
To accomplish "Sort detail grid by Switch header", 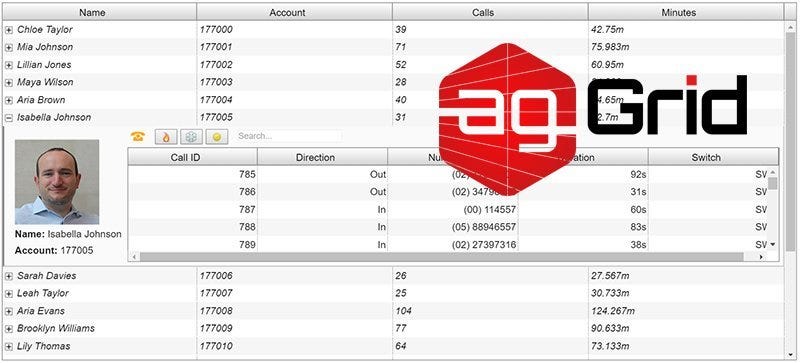I will tap(713, 157).
